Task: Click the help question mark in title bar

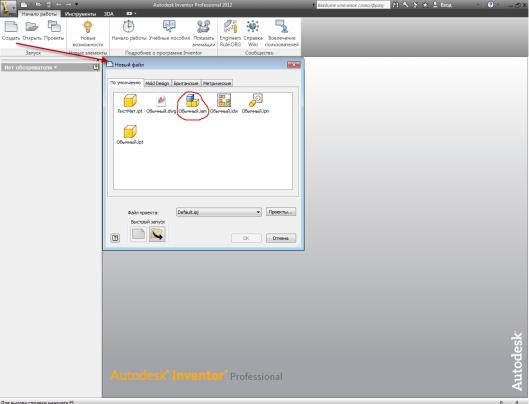Action: point(490,5)
